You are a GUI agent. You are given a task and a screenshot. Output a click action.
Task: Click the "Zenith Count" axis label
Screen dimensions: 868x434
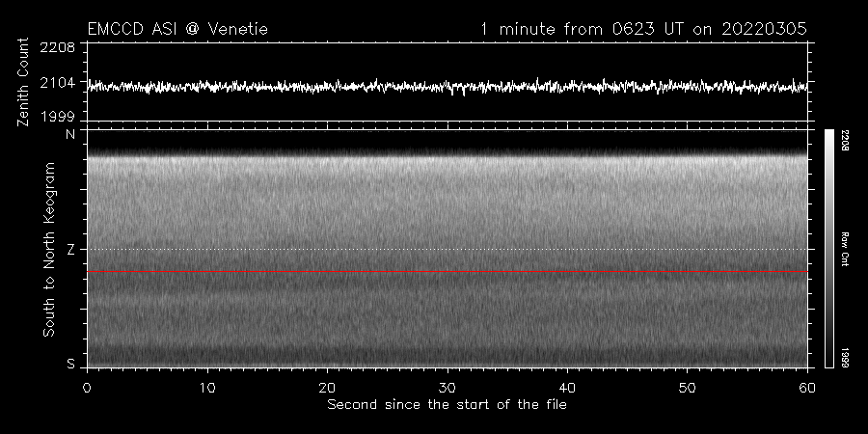click(23, 82)
